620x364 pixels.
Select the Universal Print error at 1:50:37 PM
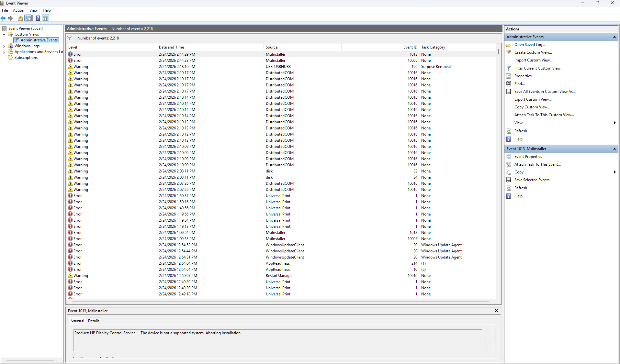click(x=281, y=196)
